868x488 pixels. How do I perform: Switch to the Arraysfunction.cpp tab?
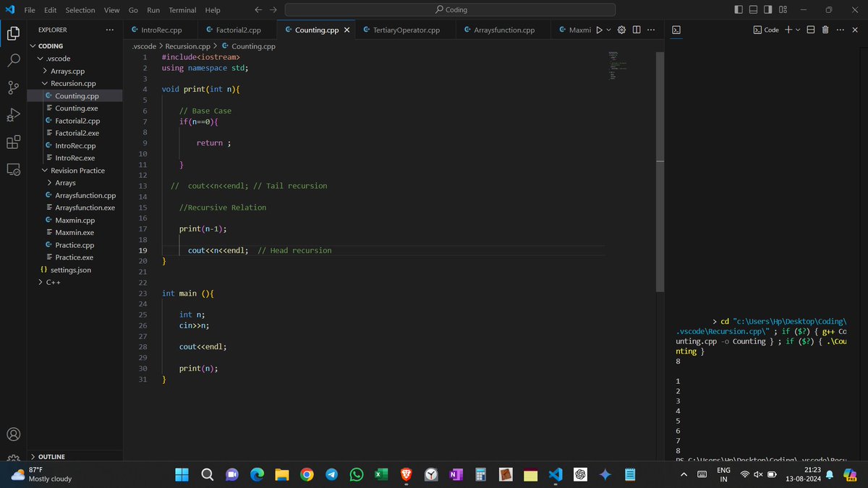[x=505, y=30]
